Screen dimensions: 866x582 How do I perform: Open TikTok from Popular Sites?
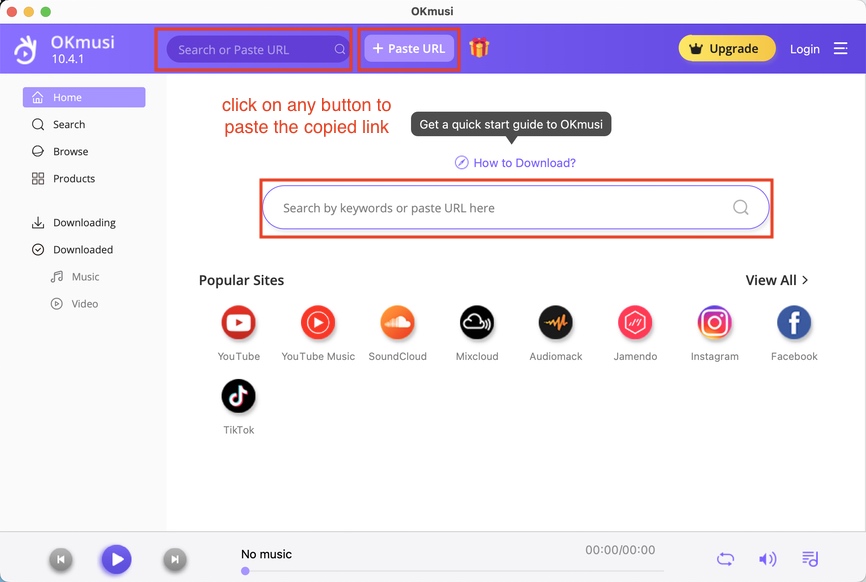pos(238,397)
